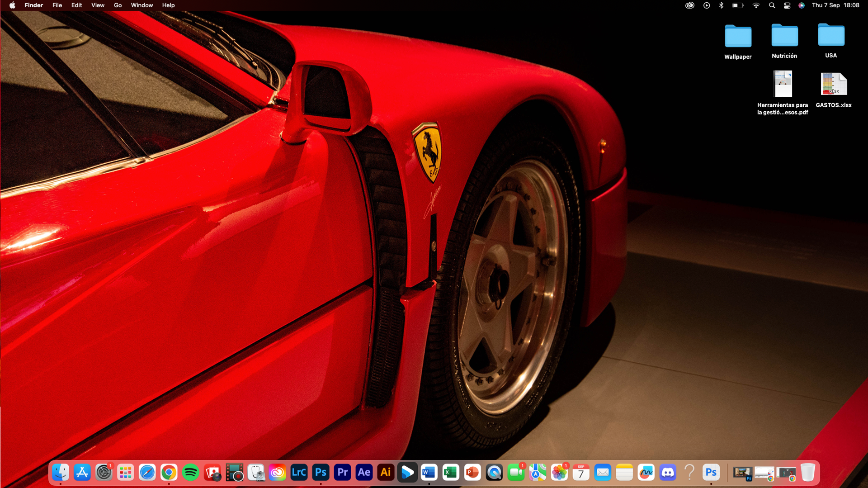Click Creative Cloud status icon in menu bar
The image size is (868, 488).
tap(690, 5)
